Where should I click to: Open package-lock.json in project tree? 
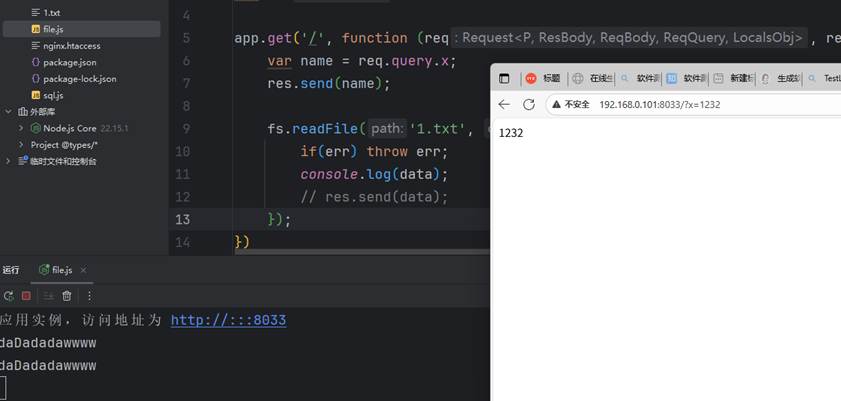79,79
